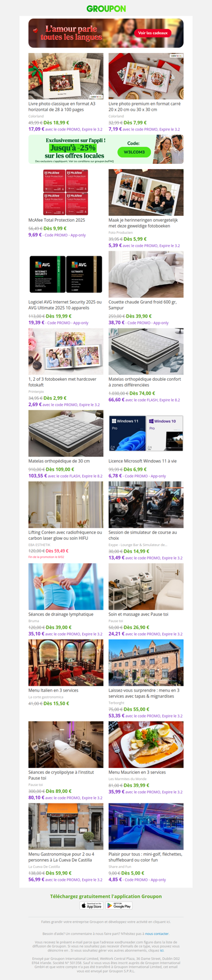The height and width of the screenshot is (980, 212).
Task: Open the mini-golf and fléchettes offer image
Action: point(146,826)
